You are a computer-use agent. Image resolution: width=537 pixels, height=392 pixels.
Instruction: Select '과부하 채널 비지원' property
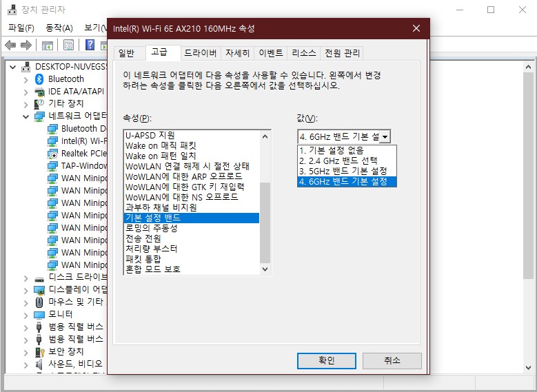[x=191, y=207]
